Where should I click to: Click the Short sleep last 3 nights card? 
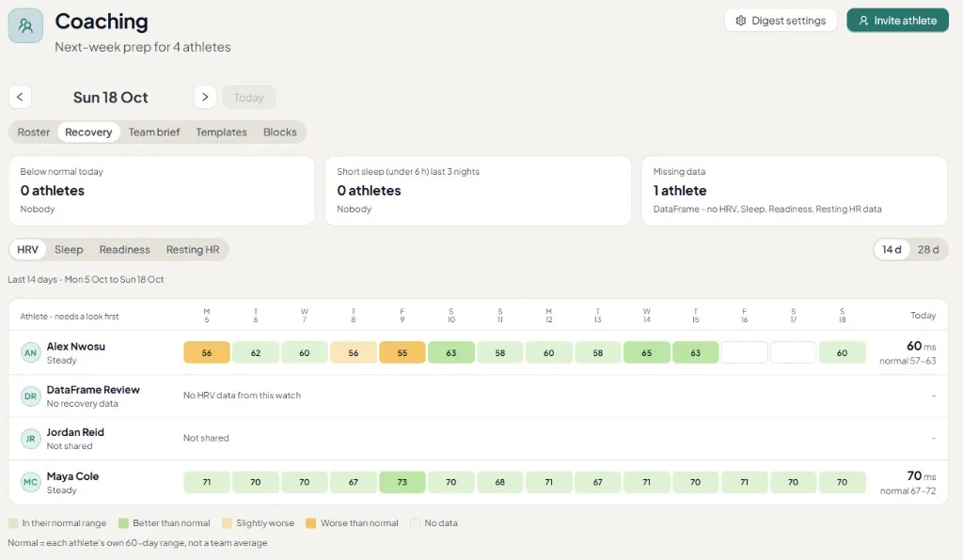tap(478, 191)
